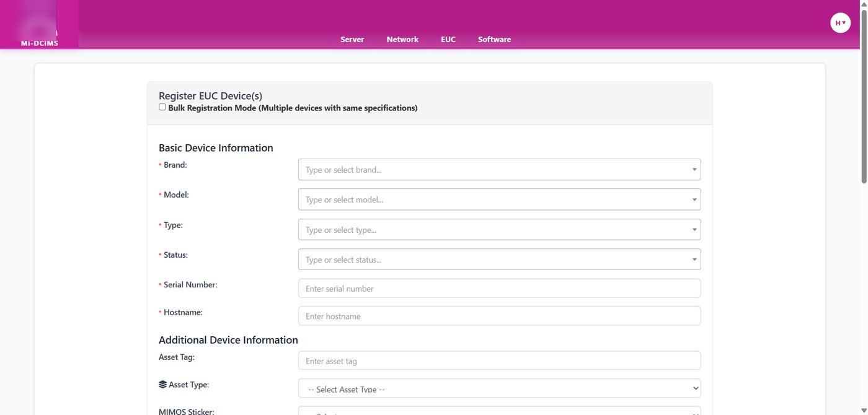Screen dimensions: 868x415
Task: Expand the Model combo box
Action: [x=499, y=199]
